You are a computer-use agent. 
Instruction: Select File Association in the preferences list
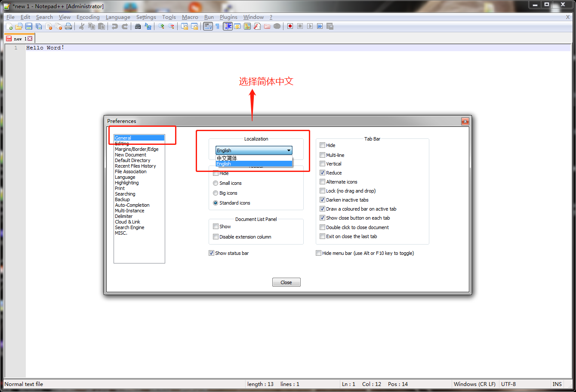131,171
